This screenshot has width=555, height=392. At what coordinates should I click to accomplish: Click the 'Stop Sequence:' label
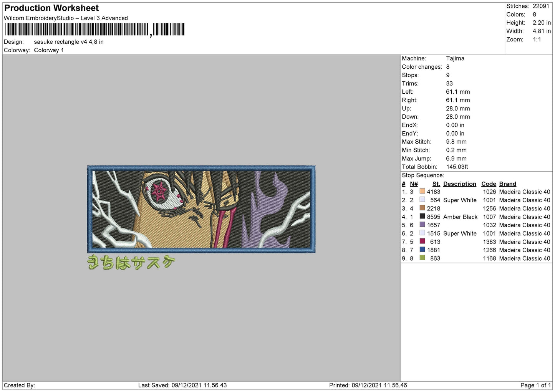tap(422, 175)
